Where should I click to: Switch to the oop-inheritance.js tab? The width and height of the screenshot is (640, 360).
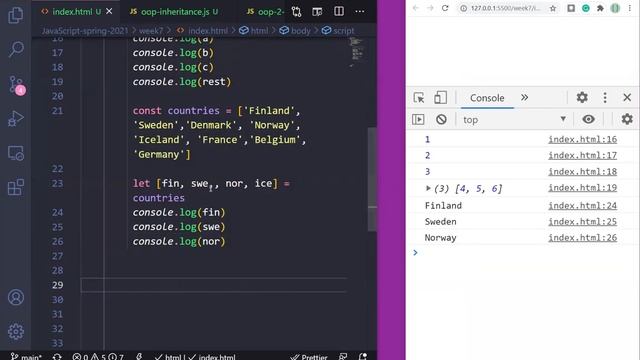pos(174,12)
